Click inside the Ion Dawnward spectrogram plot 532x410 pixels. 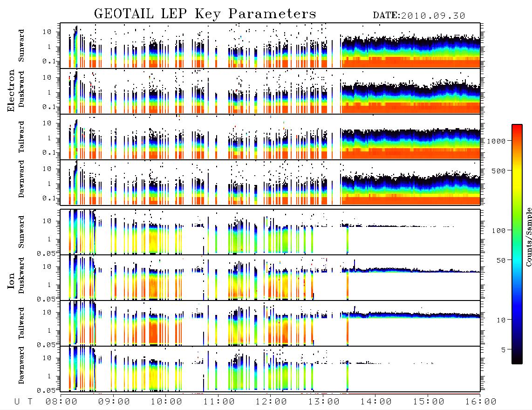[x=270, y=369]
